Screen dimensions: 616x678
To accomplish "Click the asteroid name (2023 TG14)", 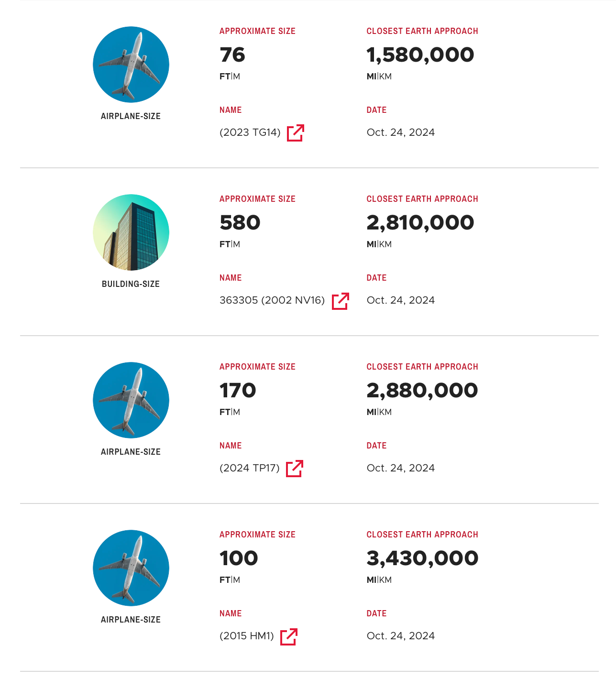I will pos(250,132).
